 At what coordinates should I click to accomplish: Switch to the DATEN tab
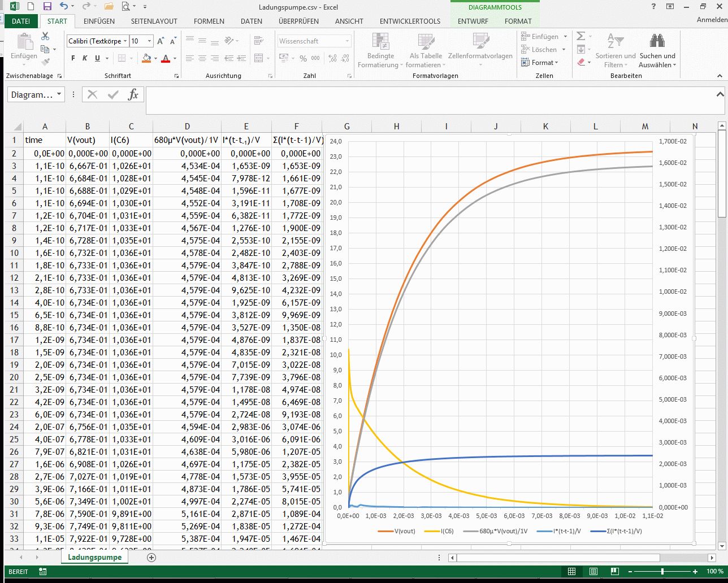[252, 21]
